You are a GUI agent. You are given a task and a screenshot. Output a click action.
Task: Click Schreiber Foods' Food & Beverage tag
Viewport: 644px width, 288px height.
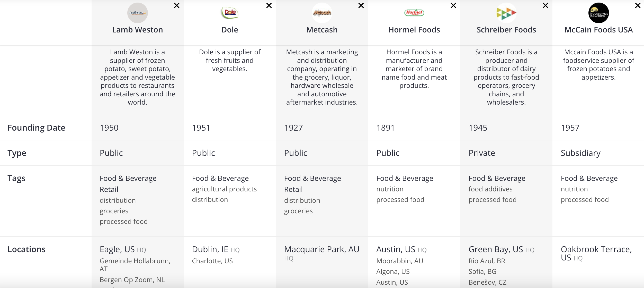(x=497, y=178)
